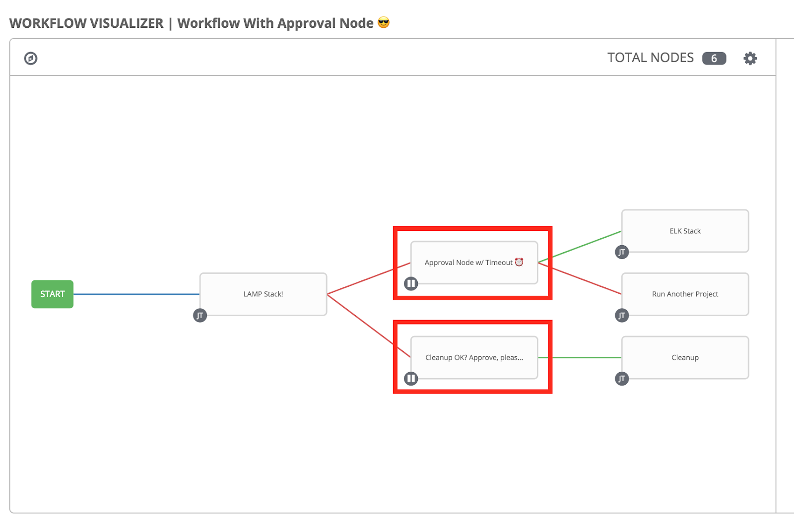Select the Run Another Project node
The height and width of the screenshot is (532, 794).
tap(685, 294)
